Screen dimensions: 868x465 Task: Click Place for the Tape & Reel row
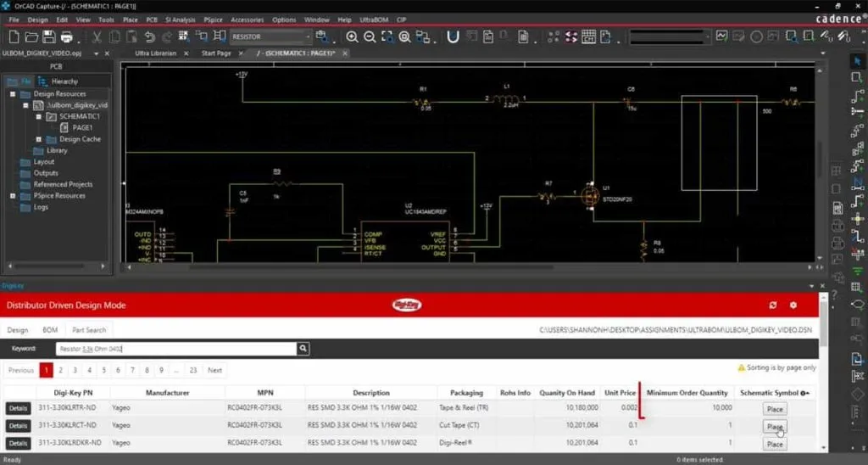[x=774, y=409]
